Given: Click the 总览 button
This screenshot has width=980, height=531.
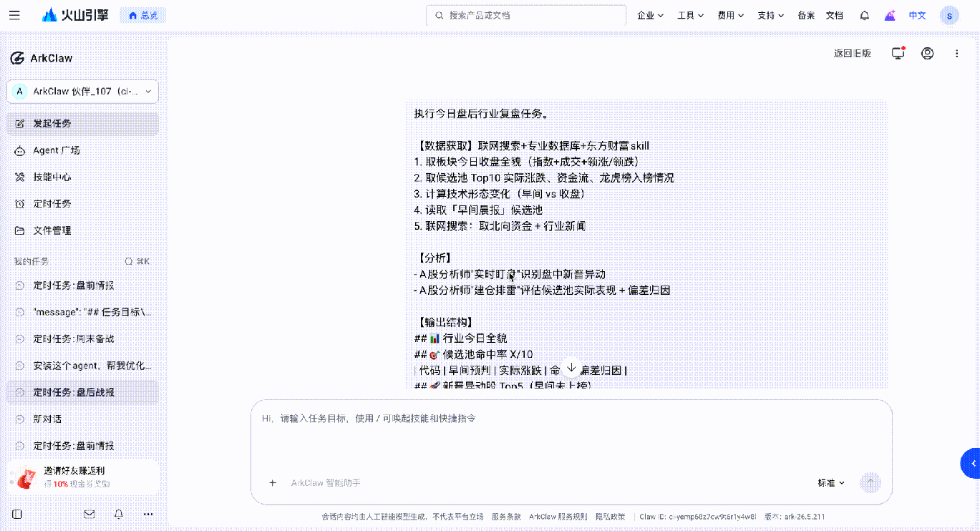Looking at the screenshot, I should 142,15.
